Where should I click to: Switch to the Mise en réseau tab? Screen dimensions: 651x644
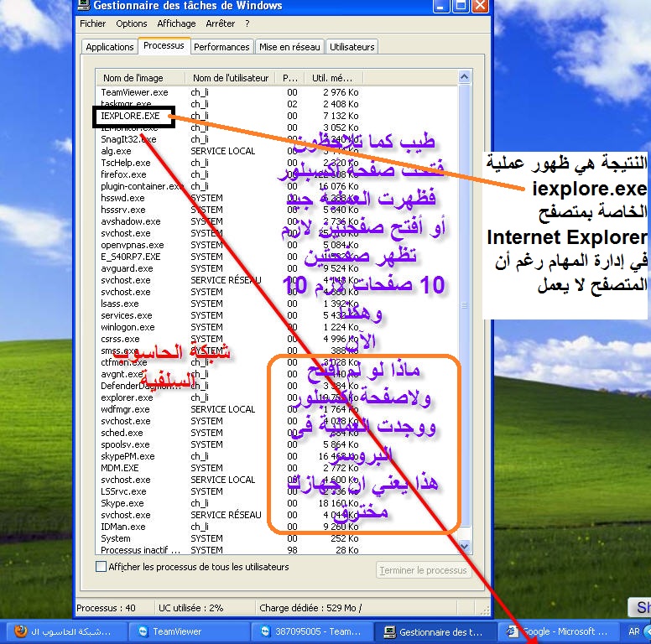coord(289,47)
